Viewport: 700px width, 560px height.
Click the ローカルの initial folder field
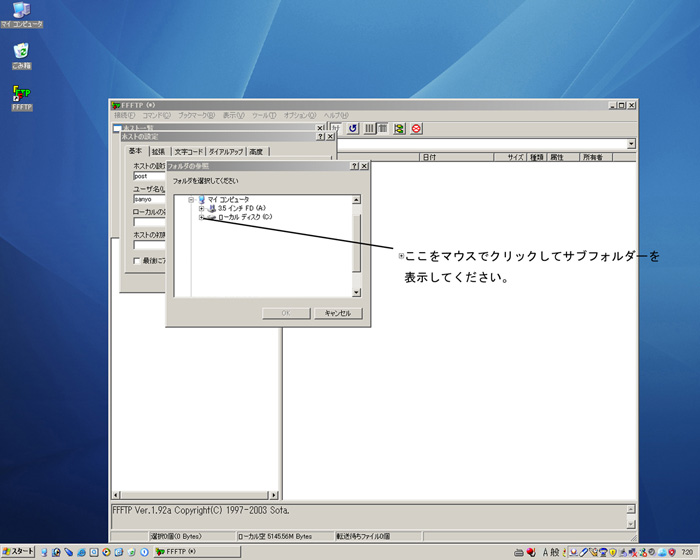150,222
